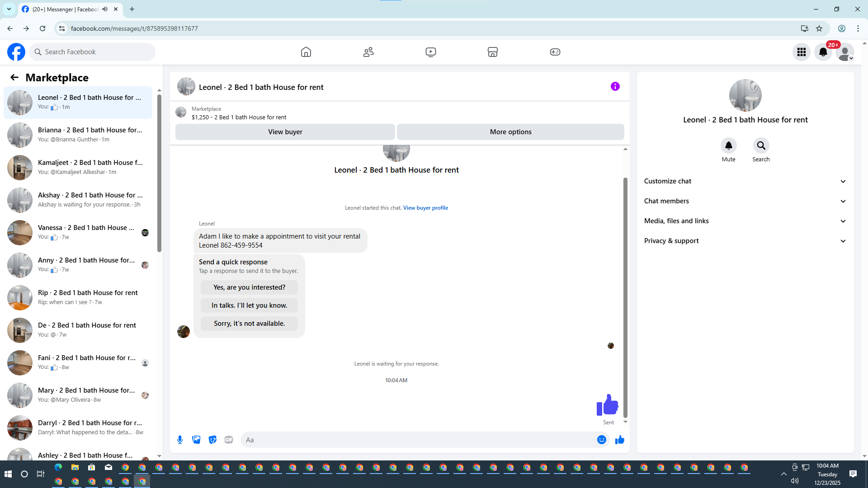The height and width of the screenshot is (488, 868).
Task: Mute the browser tab audio icon
Action: 105,9
